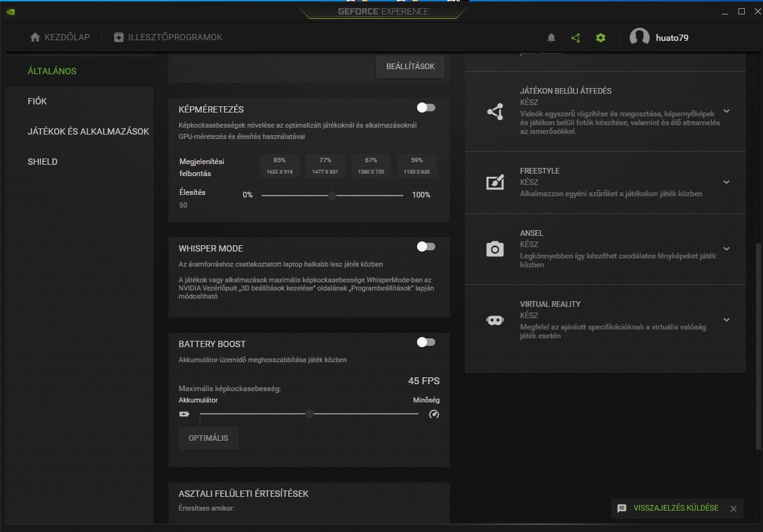Viewport: 763px width, 532px height.
Task: Choose the 67% 1280 x 720 resolution
Action: pos(371,165)
